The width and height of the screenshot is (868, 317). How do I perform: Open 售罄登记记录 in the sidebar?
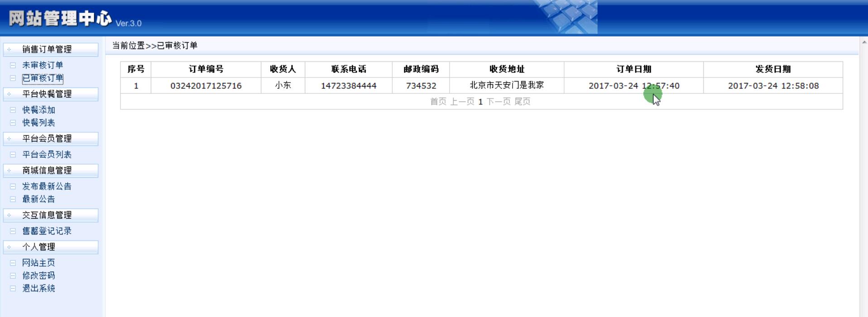[x=47, y=231]
